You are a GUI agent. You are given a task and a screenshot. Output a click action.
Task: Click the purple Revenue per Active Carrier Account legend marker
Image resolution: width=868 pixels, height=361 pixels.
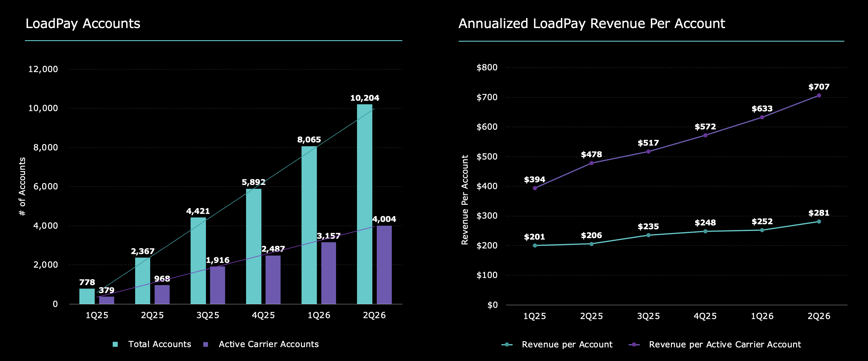[634, 344]
